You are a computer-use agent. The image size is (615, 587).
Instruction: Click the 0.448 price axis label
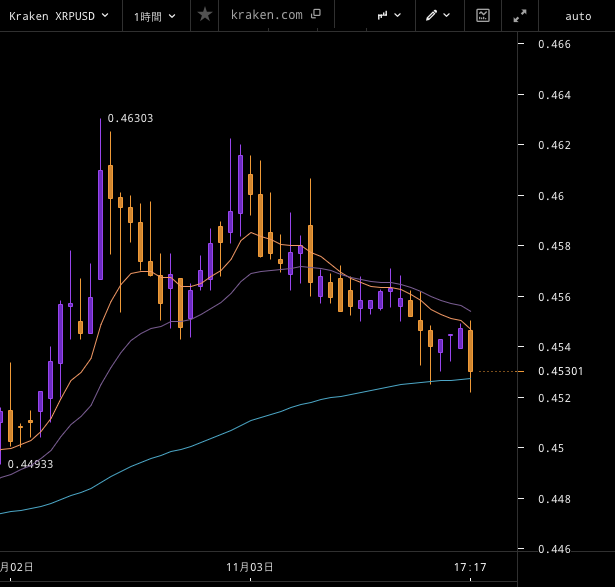[x=554, y=499]
